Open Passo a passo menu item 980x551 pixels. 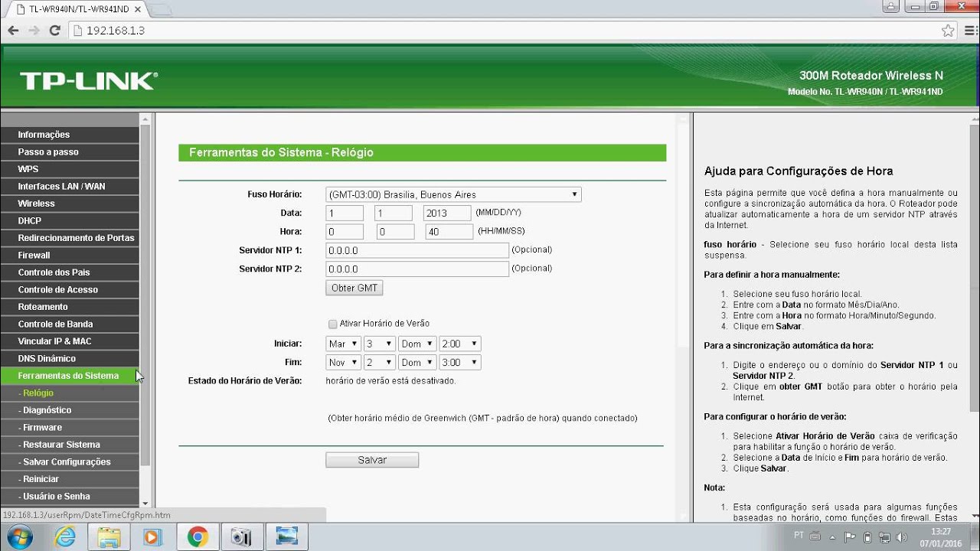70,152
